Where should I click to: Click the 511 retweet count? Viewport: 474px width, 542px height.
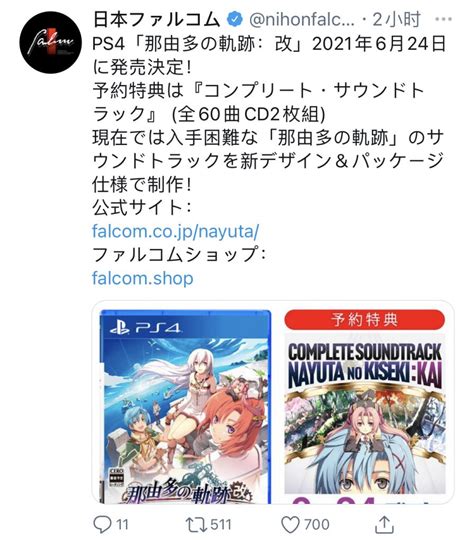221,525
